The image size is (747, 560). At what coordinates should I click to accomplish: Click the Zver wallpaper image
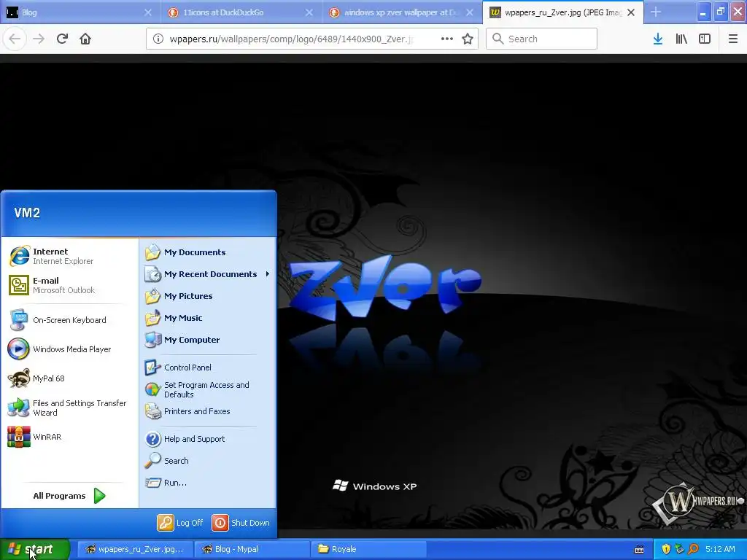pyautogui.click(x=373, y=296)
